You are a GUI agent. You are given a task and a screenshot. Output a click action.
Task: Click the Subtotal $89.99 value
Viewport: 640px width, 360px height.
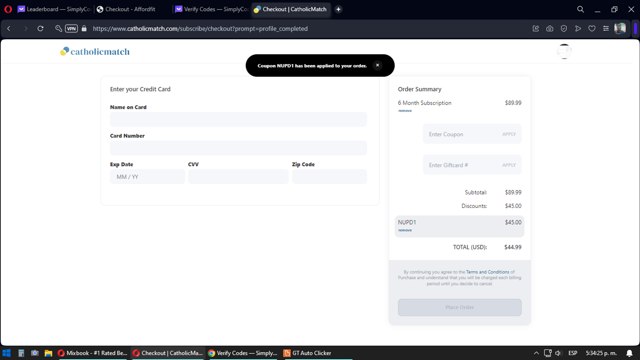click(x=513, y=192)
